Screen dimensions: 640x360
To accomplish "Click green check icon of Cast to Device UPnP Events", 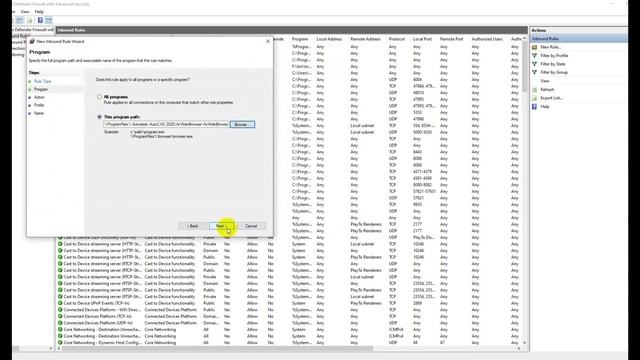I will 60,303.
